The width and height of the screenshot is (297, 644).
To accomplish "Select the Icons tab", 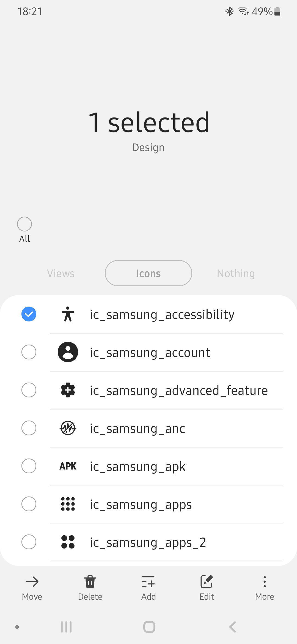I will click(x=148, y=273).
